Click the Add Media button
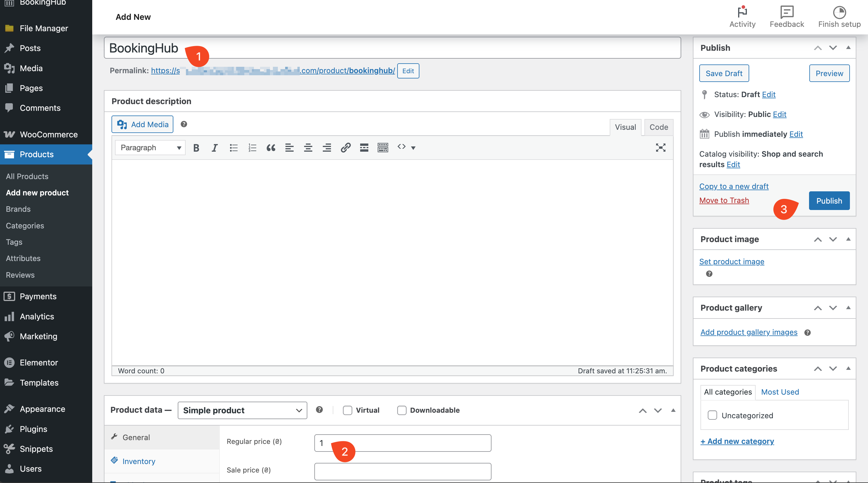This screenshot has height=483, width=868. 142,124
